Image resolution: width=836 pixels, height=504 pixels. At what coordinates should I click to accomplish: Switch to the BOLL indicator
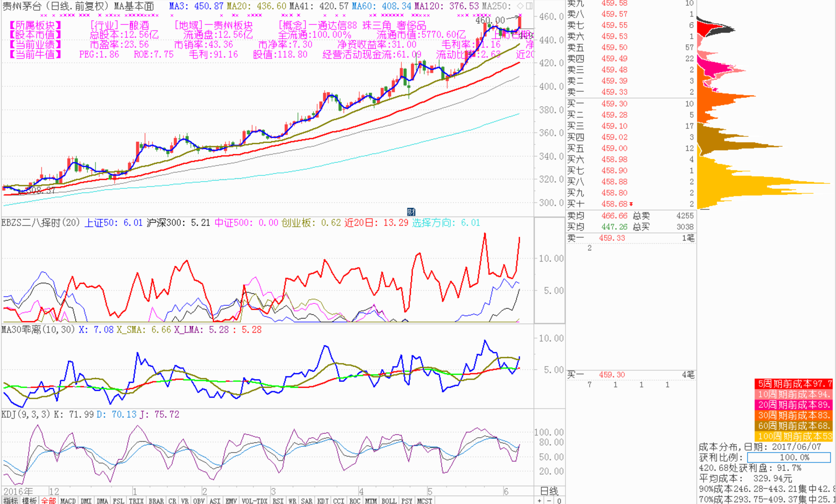pos(389,501)
